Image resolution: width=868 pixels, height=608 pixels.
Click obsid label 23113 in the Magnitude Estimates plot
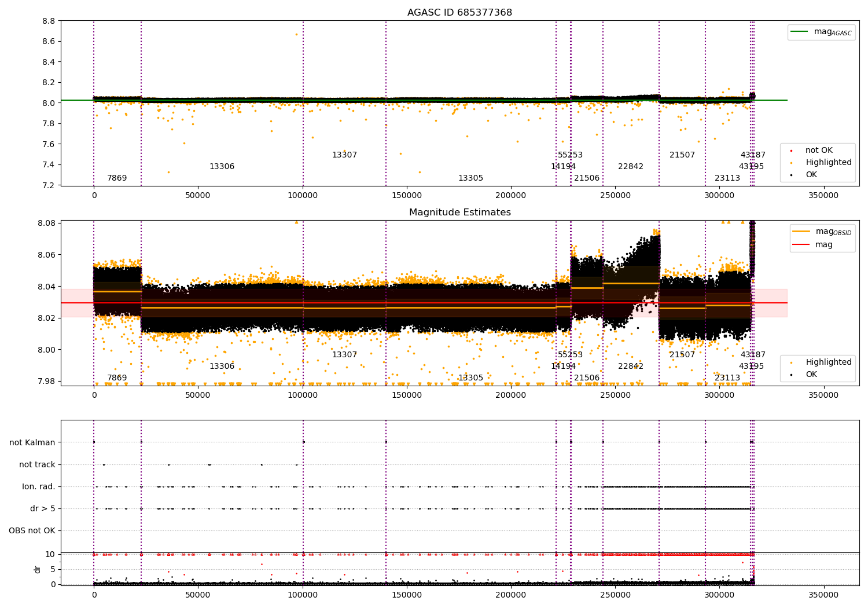(x=727, y=378)
